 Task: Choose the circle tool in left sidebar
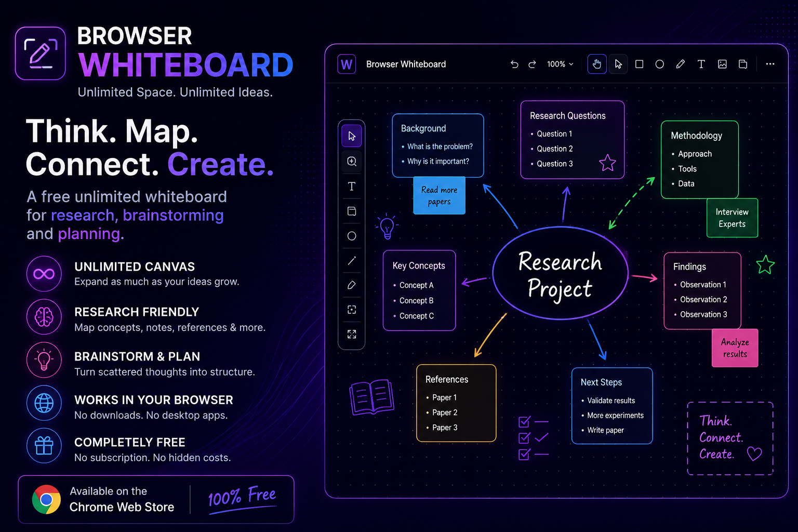tap(352, 236)
